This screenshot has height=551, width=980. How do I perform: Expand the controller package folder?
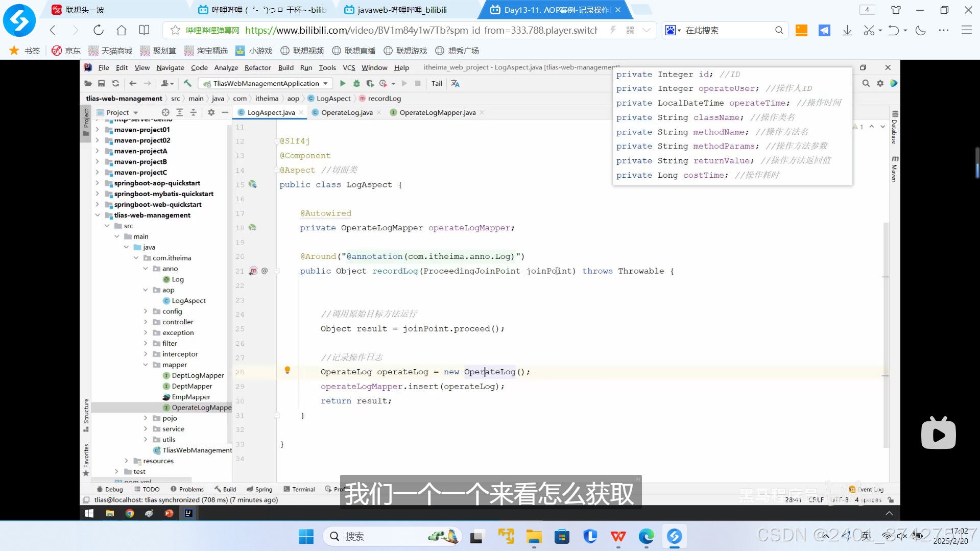pyautogui.click(x=146, y=322)
